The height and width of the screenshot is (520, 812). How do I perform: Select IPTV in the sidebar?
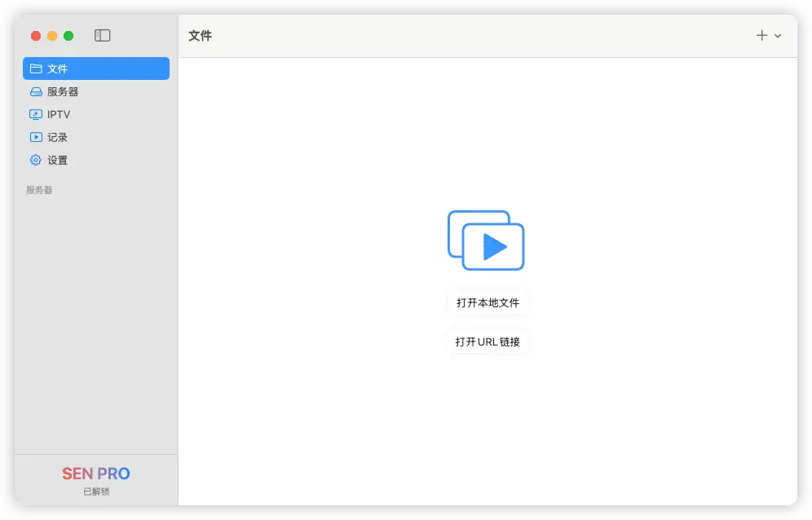pyautogui.click(x=57, y=114)
